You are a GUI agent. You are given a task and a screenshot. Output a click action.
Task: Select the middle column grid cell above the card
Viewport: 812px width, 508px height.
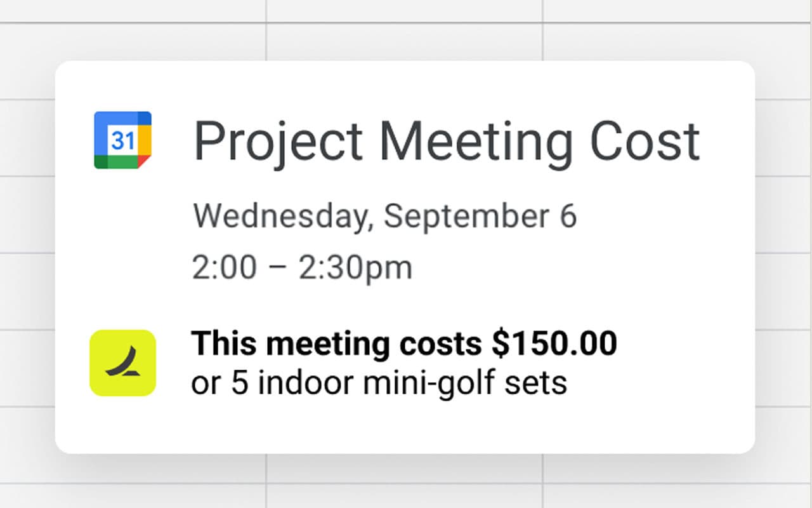tap(404, 42)
